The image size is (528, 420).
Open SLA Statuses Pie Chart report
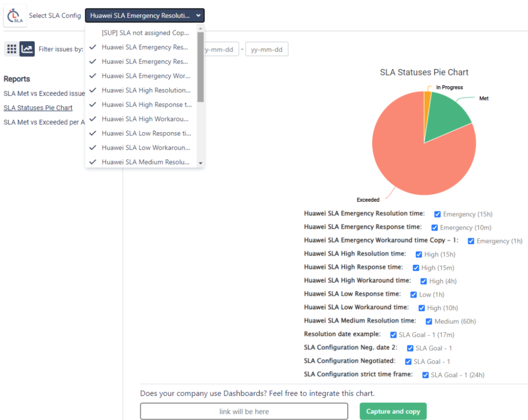tap(38, 108)
